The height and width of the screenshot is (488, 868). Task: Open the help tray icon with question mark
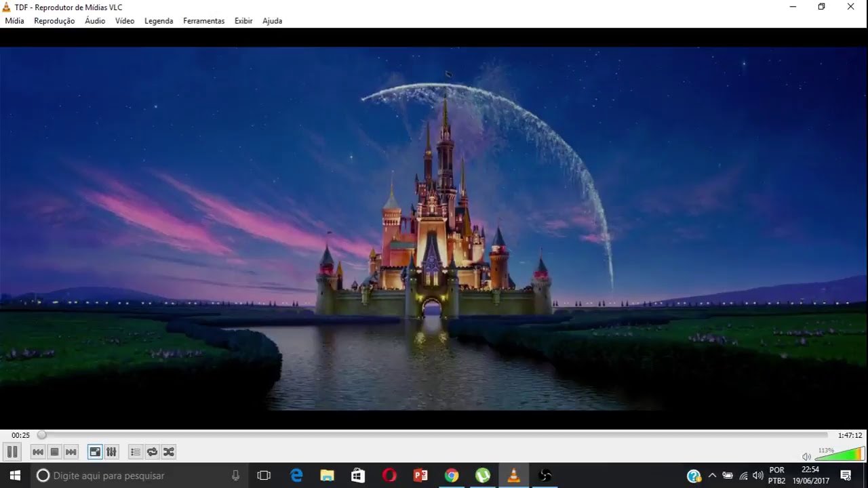click(x=694, y=476)
